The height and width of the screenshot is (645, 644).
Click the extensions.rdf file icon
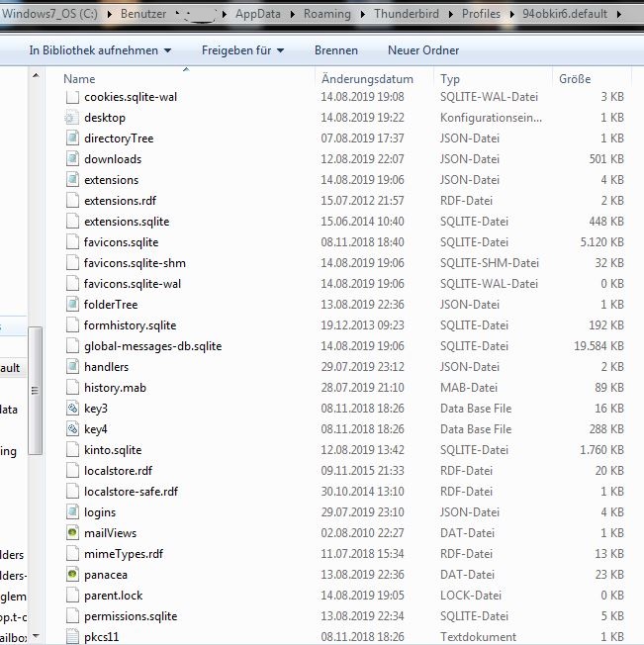pos(72,201)
